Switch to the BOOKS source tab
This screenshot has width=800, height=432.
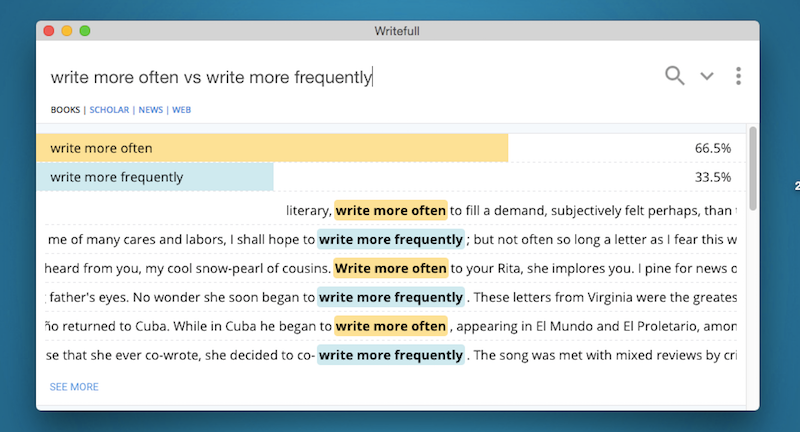(x=65, y=110)
